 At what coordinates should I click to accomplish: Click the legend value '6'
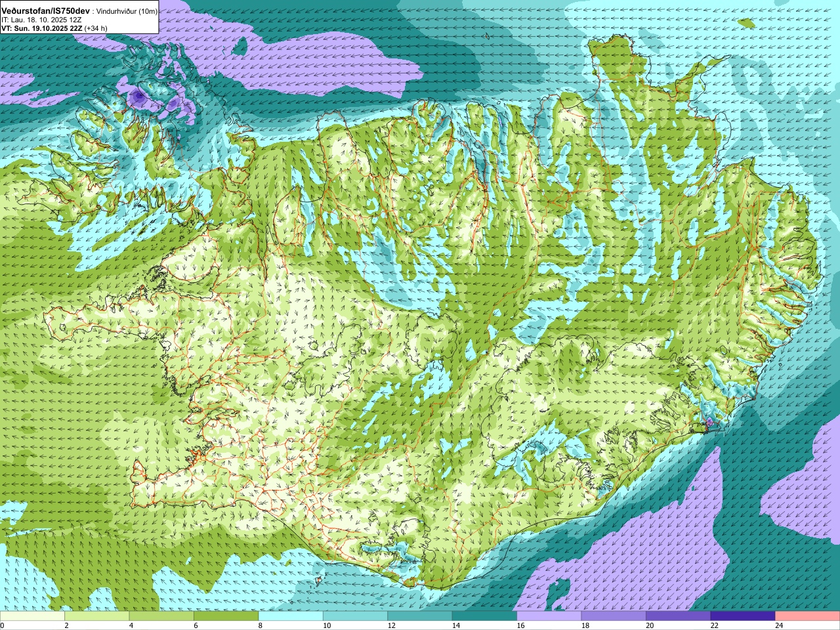pos(196,625)
